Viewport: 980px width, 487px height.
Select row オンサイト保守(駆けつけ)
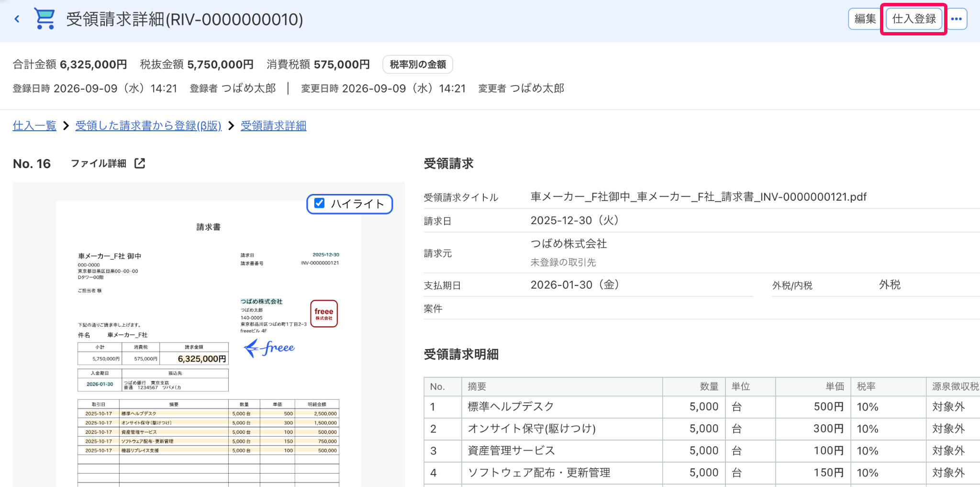click(x=702, y=429)
